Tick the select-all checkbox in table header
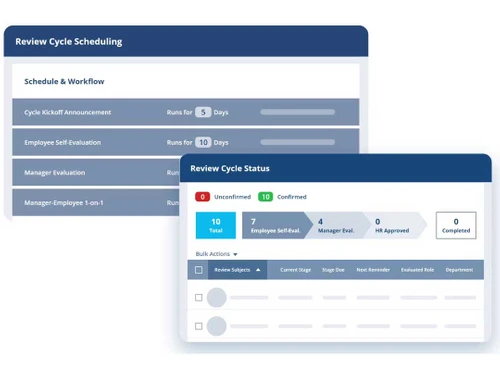The height and width of the screenshot is (375, 500). [x=199, y=270]
